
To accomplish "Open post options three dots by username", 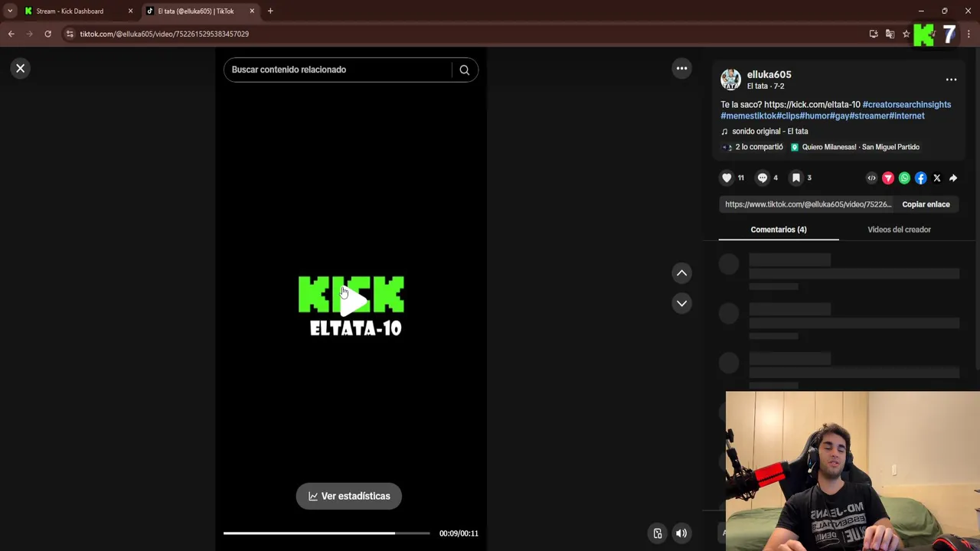I will coord(951,80).
